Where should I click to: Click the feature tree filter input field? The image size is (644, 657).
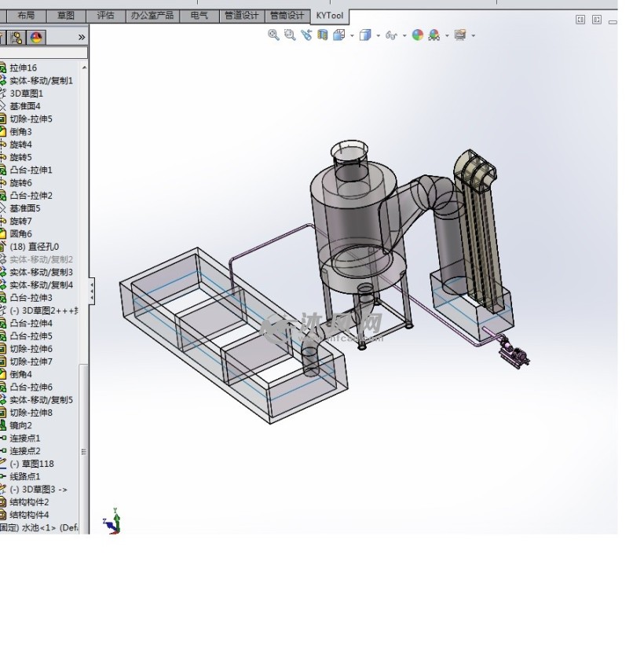click(x=43, y=53)
